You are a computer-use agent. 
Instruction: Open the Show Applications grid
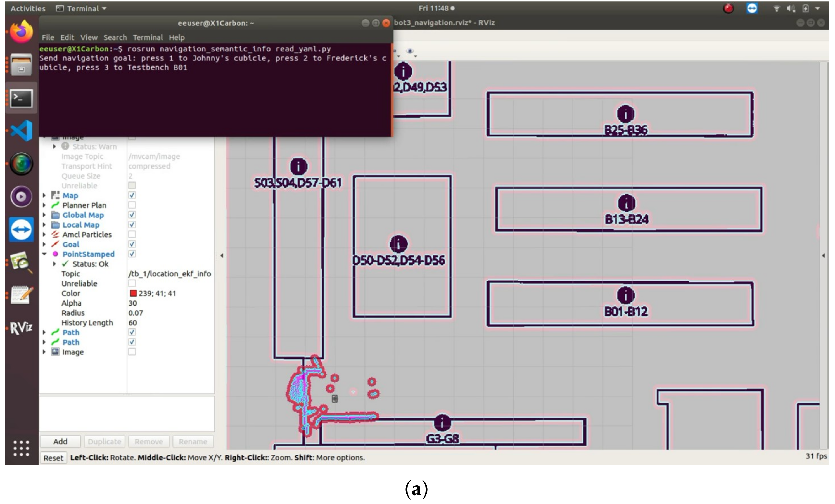coord(21,448)
